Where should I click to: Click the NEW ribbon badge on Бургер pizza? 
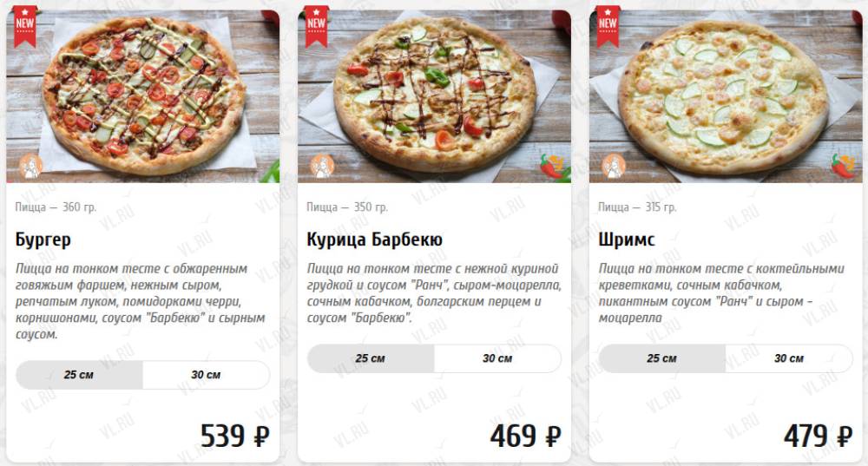tap(25, 25)
